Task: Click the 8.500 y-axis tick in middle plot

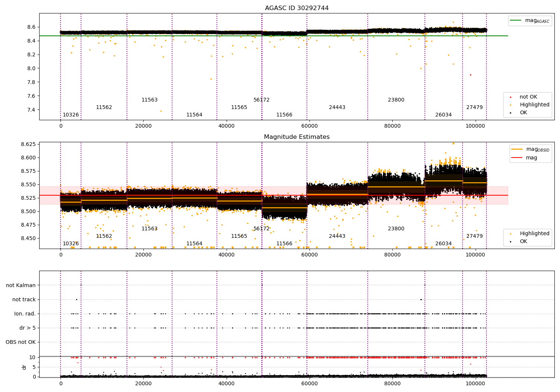Action: [x=28, y=211]
